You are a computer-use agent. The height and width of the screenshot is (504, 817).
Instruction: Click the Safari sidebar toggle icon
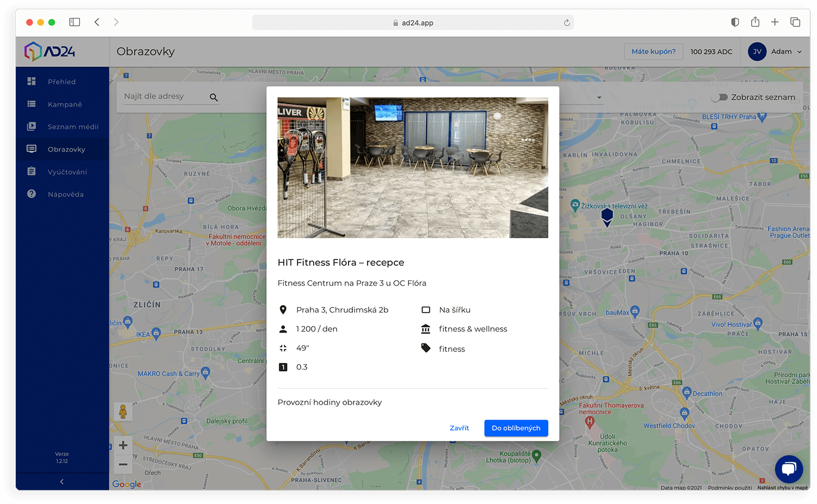coord(75,22)
